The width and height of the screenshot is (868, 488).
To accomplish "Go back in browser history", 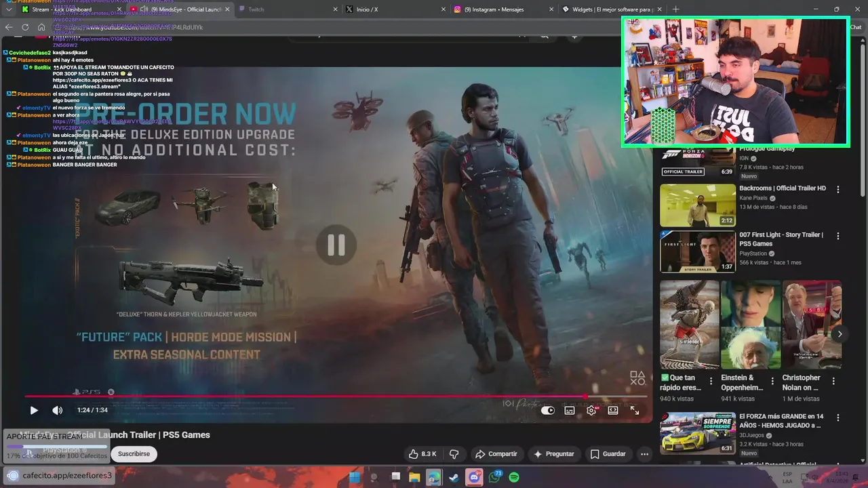I will click(x=8, y=27).
